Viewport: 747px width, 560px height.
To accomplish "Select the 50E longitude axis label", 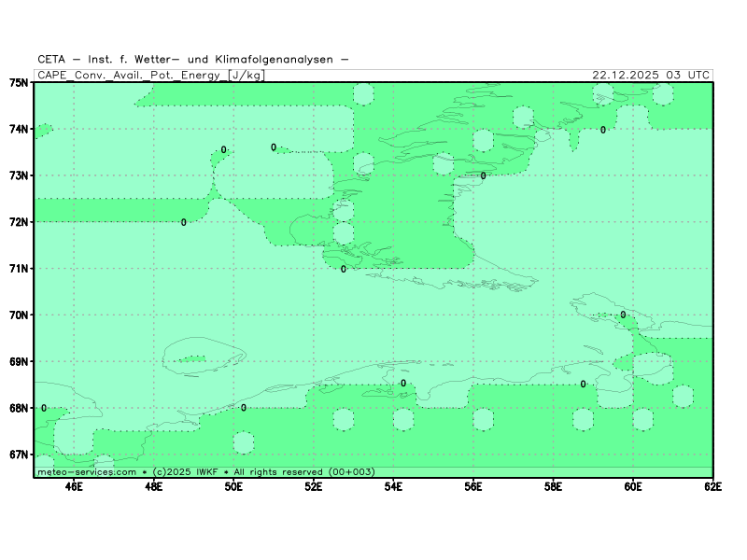I will (233, 486).
